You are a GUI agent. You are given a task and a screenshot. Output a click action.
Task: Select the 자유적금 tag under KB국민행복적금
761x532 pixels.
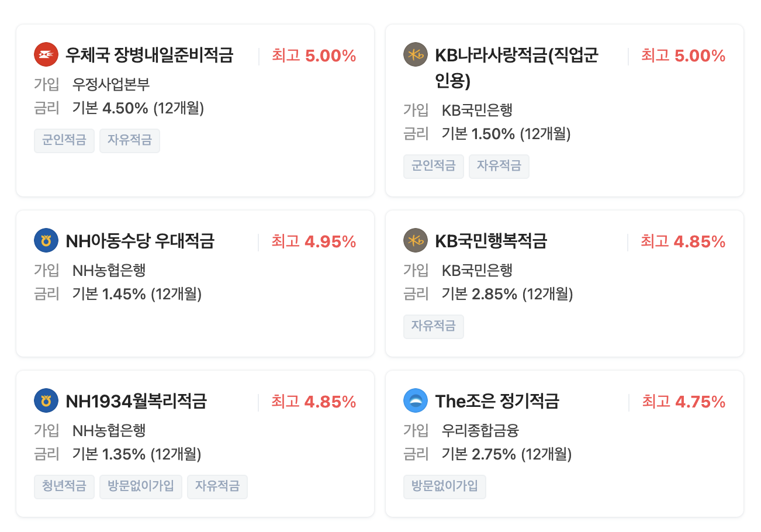click(434, 327)
